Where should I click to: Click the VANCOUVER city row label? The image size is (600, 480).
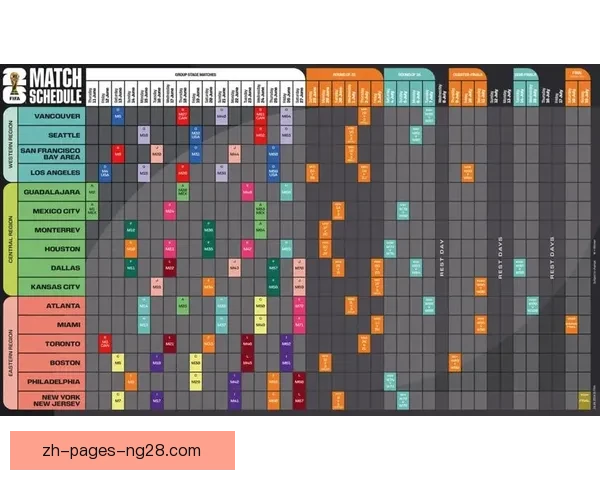point(51,116)
